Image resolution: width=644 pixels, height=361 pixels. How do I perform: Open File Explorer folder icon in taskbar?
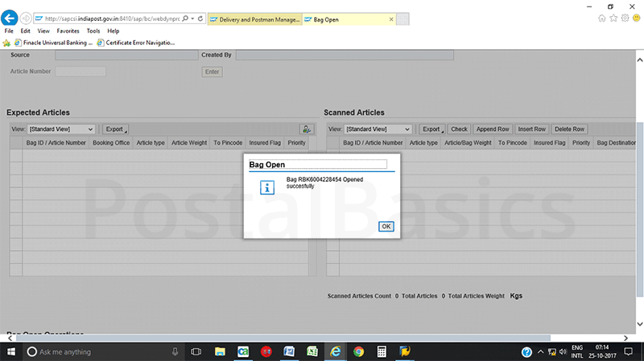coord(219,351)
